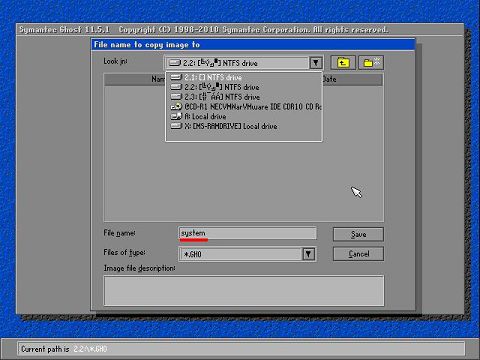This screenshot has height=360, width=480.
Task: Select the 2.1 NTFS drive icon
Action: click(176, 77)
